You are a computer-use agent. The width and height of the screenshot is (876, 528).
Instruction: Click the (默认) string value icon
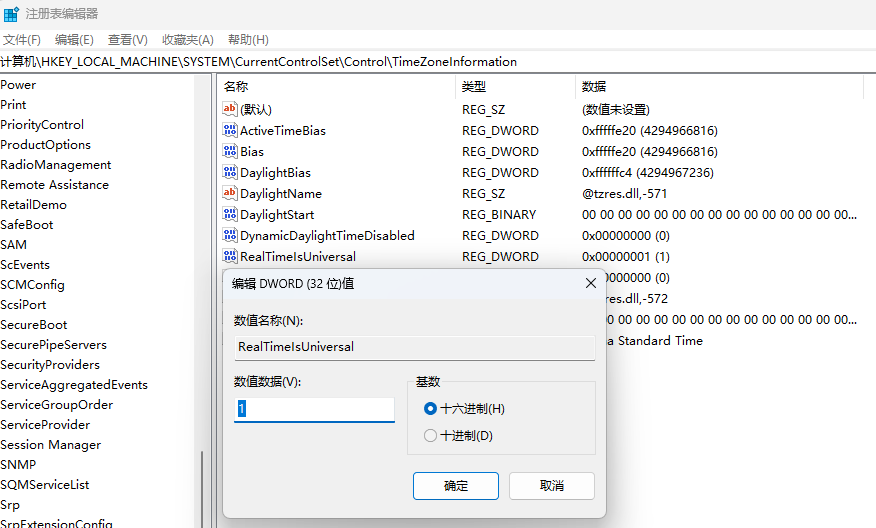pos(230,109)
